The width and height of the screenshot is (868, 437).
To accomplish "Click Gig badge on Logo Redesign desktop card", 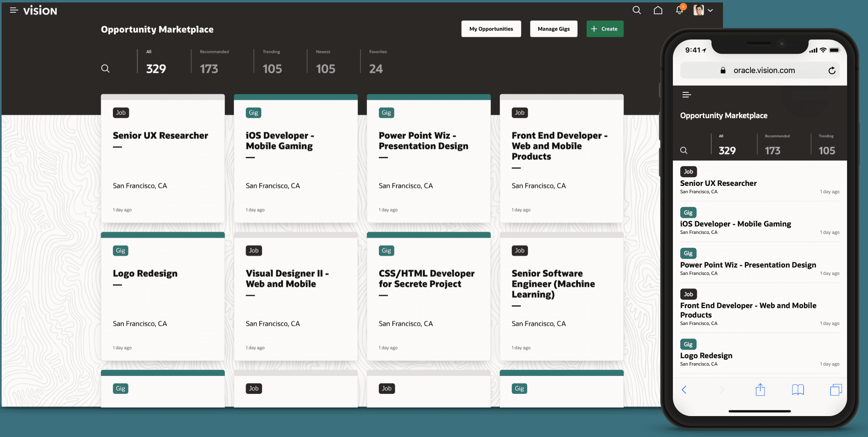I will tap(120, 251).
